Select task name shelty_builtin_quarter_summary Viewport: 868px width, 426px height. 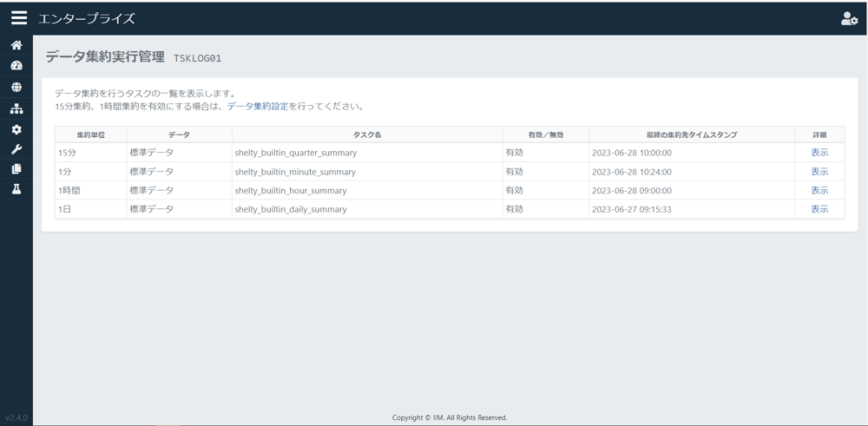[296, 153]
